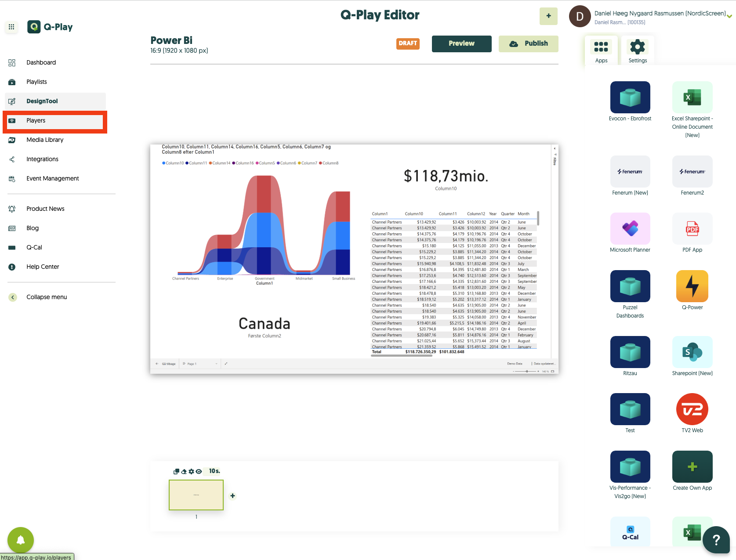Select the Fenerum2 app

coord(692,172)
